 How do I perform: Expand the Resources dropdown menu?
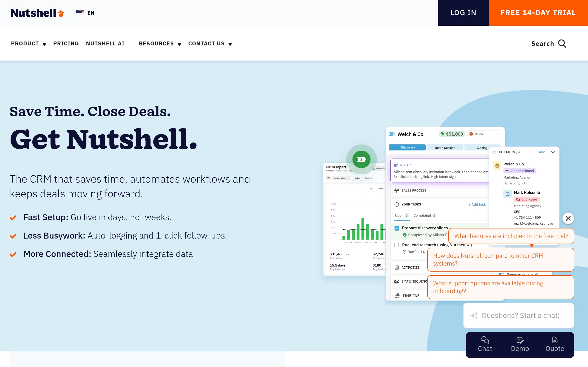point(160,44)
